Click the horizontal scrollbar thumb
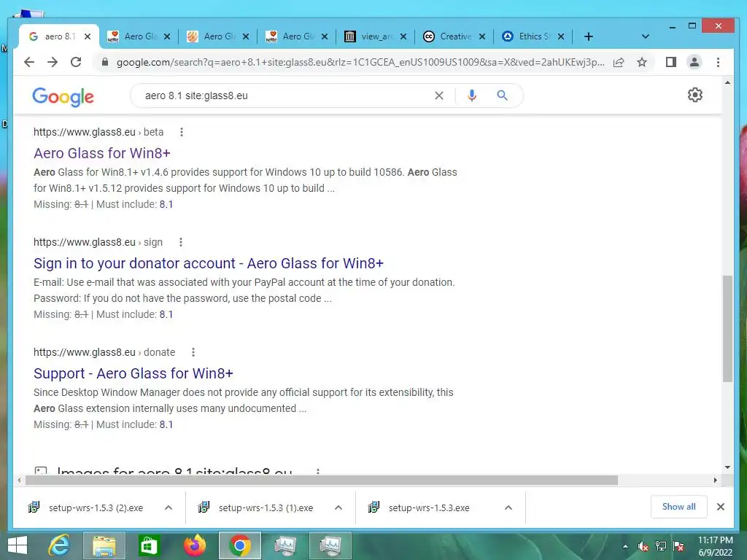Viewport: 747px width, 560px height. (322, 481)
